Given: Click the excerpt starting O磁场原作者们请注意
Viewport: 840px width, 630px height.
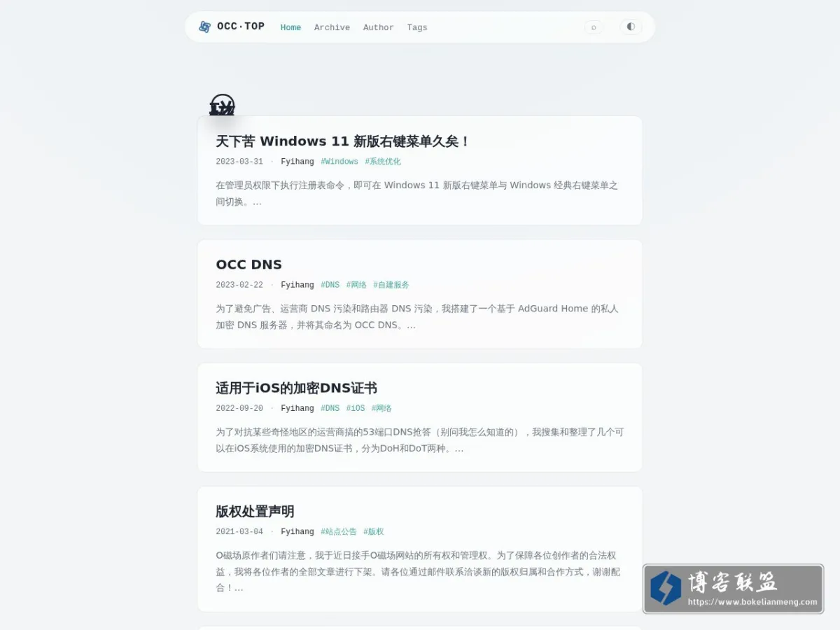Looking at the screenshot, I should 419,571.
